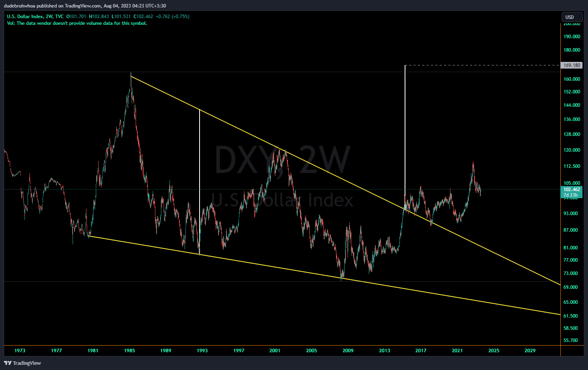Click the 120.000 price scale value
588x370 pixels.
(x=572, y=150)
